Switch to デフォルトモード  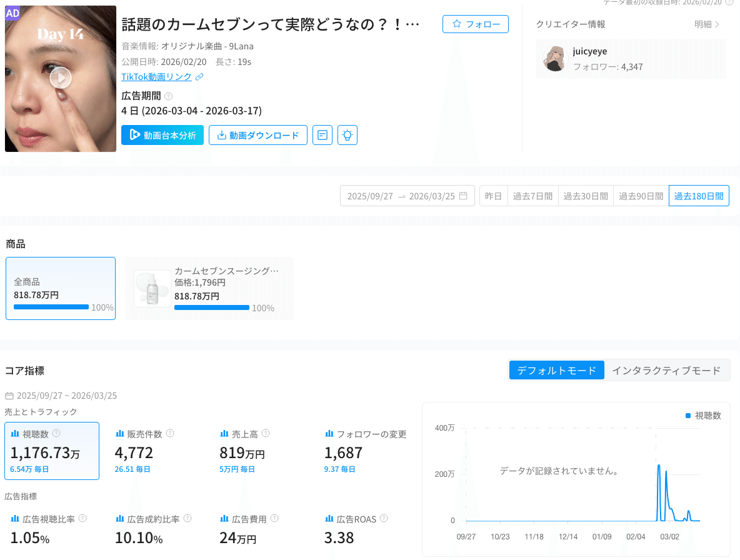point(556,371)
